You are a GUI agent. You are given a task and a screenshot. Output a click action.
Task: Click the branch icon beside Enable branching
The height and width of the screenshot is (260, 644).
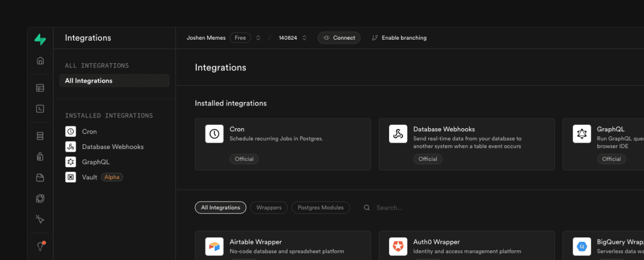(375, 38)
